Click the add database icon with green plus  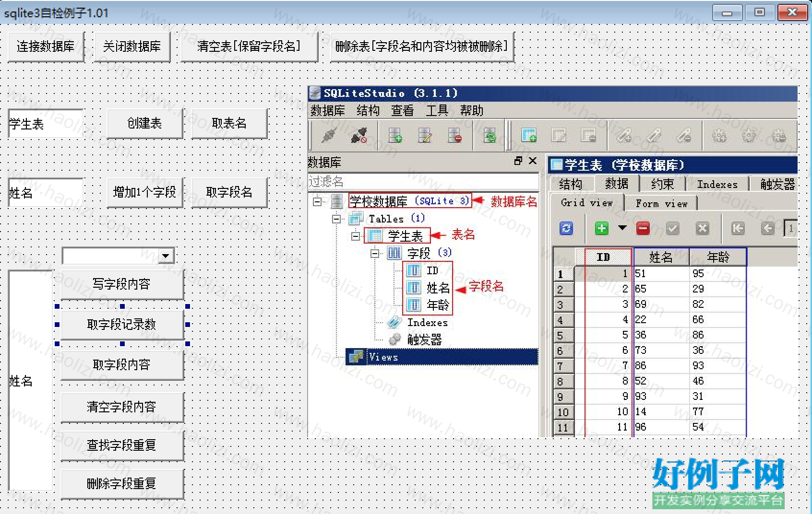[395, 136]
